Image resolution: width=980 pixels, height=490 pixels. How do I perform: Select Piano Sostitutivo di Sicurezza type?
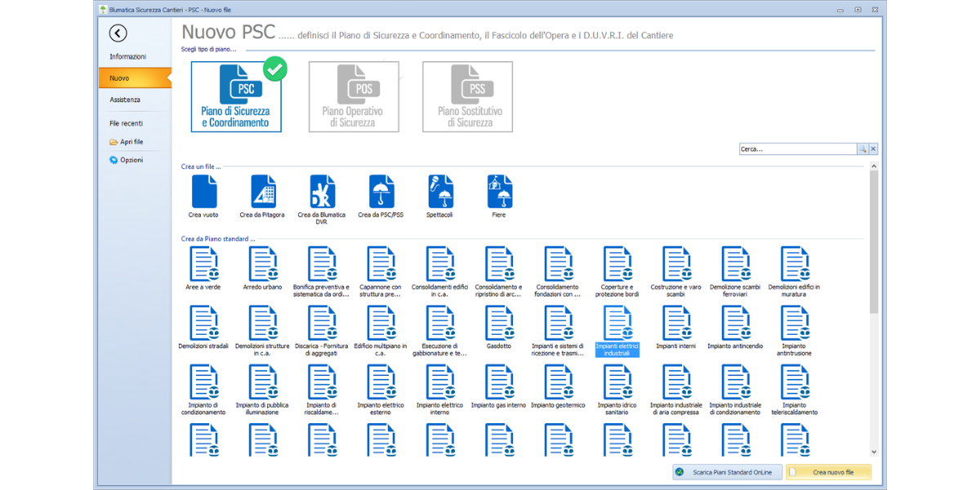click(468, 96)
